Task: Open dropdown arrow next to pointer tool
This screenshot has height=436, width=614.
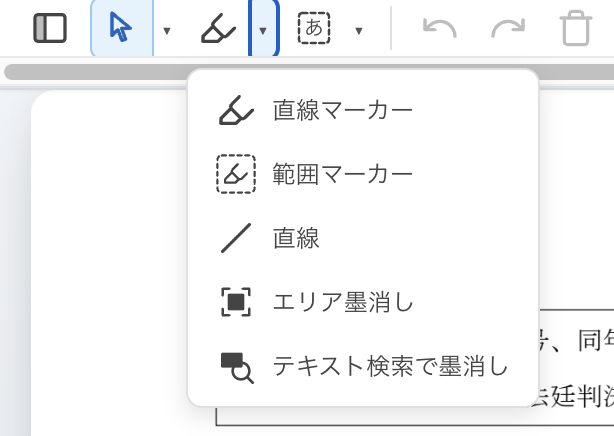Action: (167, 31)
